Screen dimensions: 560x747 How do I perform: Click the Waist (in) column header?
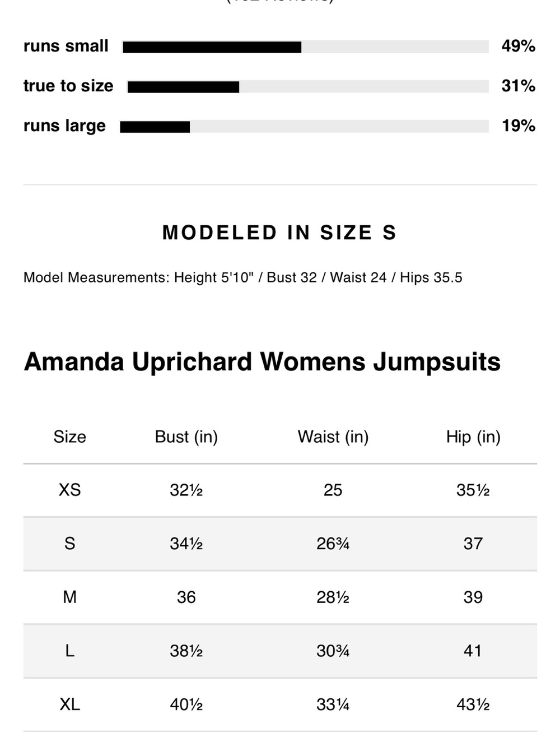[333, 437]
